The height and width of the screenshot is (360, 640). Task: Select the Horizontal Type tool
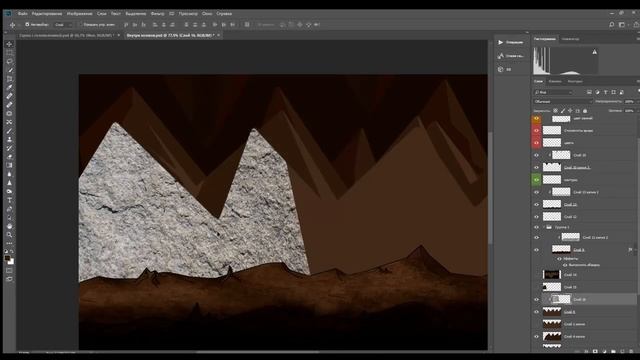[x=9, y=200]
